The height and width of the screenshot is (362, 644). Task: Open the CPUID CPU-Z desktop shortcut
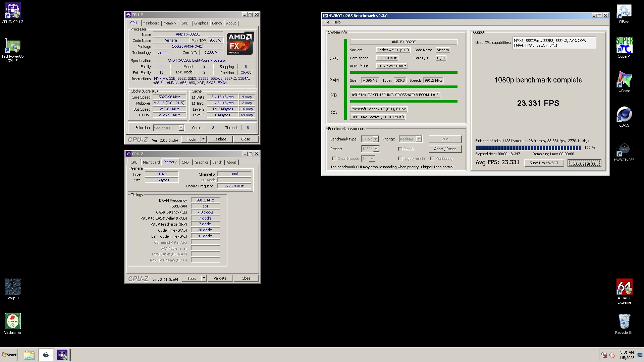(12, 13)
